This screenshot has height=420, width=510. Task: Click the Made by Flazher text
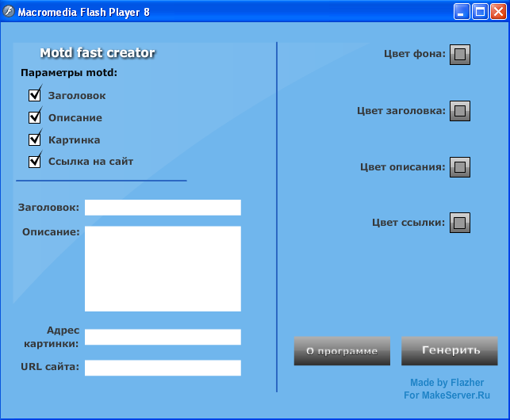point(447,382)
